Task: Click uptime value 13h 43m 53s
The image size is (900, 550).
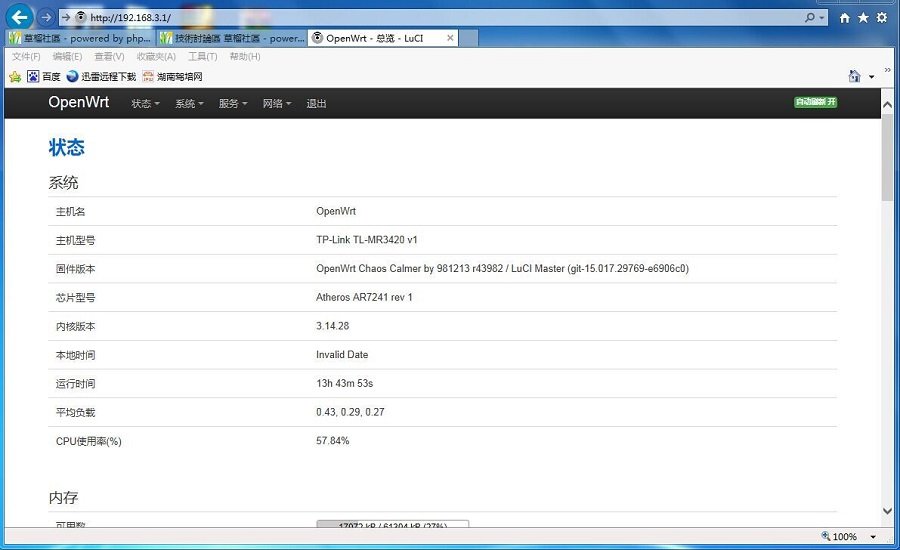Action: (344, 383)
